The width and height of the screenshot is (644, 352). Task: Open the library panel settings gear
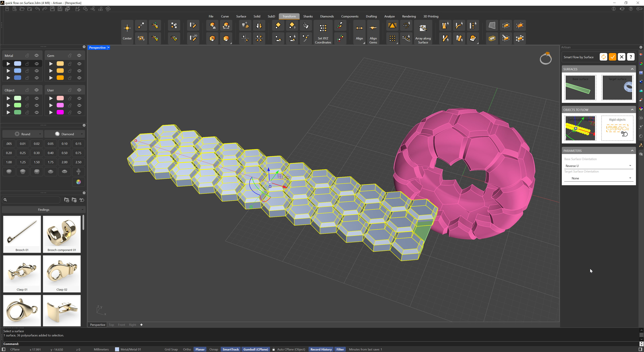pyautogui.click(x=84, y=193)
